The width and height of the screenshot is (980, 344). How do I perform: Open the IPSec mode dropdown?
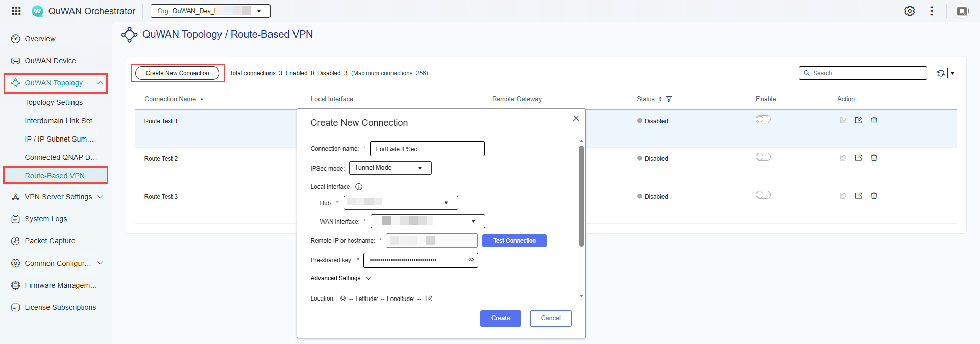[390, 168]
